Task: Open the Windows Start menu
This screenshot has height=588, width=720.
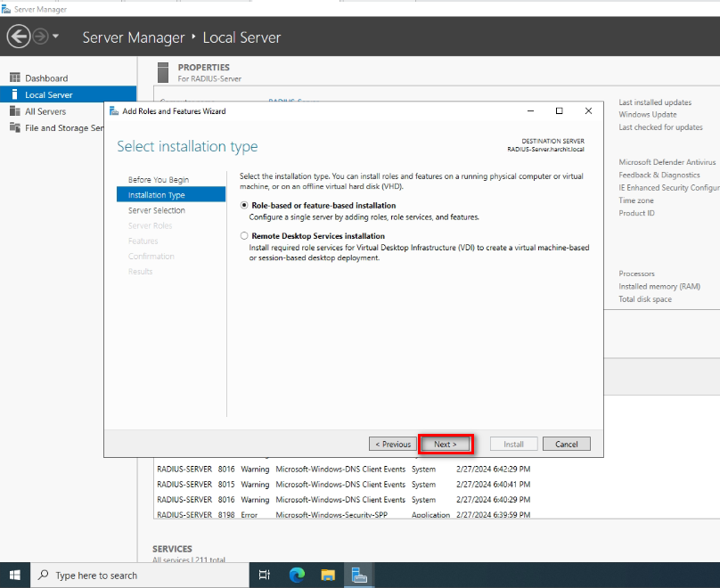Action: pyautogui.click(x=15, y=576)
